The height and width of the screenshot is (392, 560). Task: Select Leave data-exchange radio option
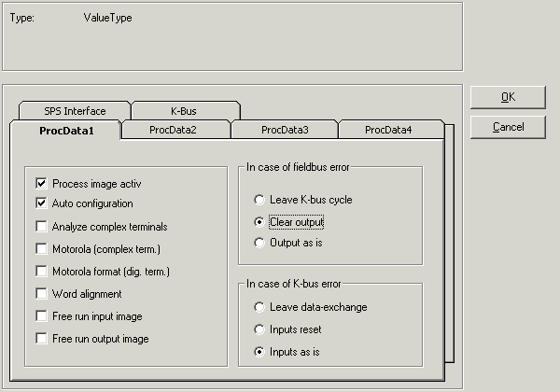pyautogui.click(x=259, y=307)
